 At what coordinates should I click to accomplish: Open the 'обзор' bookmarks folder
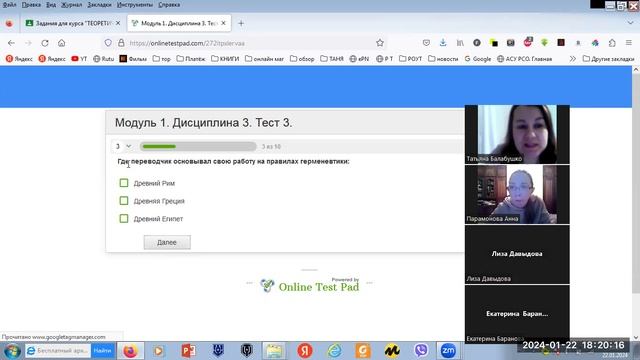coord(302,59)
